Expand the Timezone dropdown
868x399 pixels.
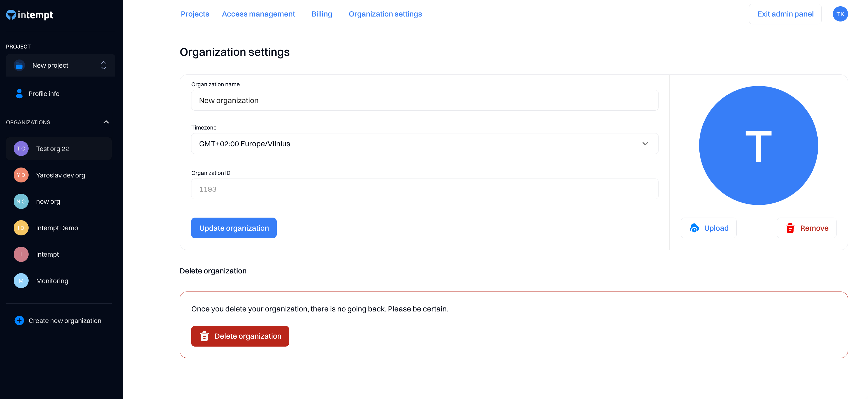point(425,144)
